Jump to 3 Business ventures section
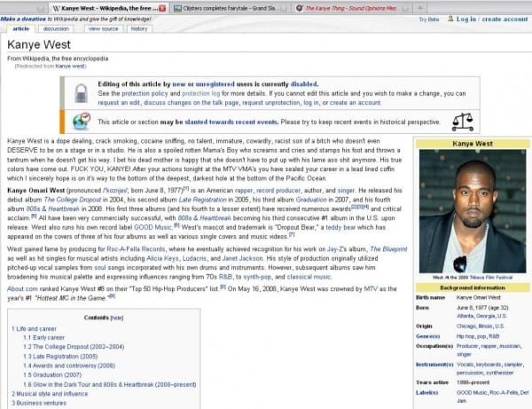 coord(39,403)
